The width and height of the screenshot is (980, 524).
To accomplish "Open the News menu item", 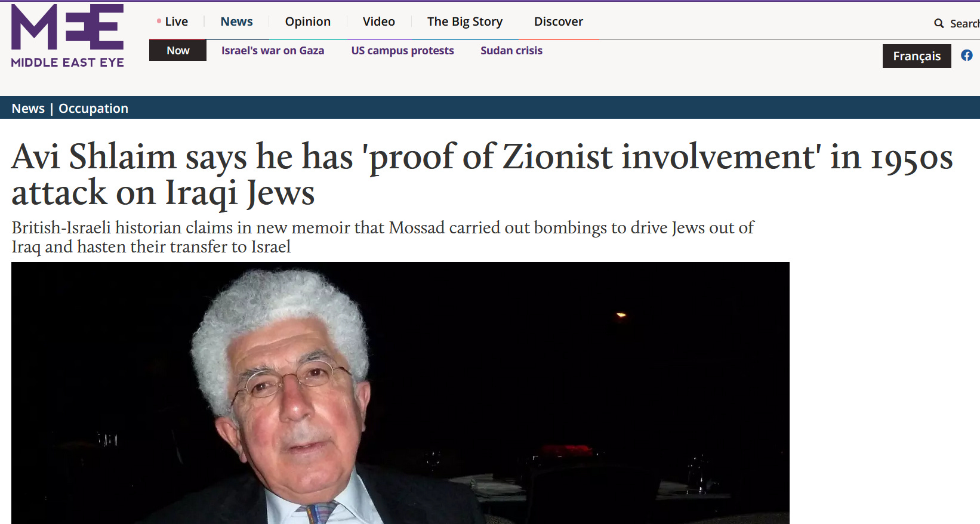I will coord(236,21).
